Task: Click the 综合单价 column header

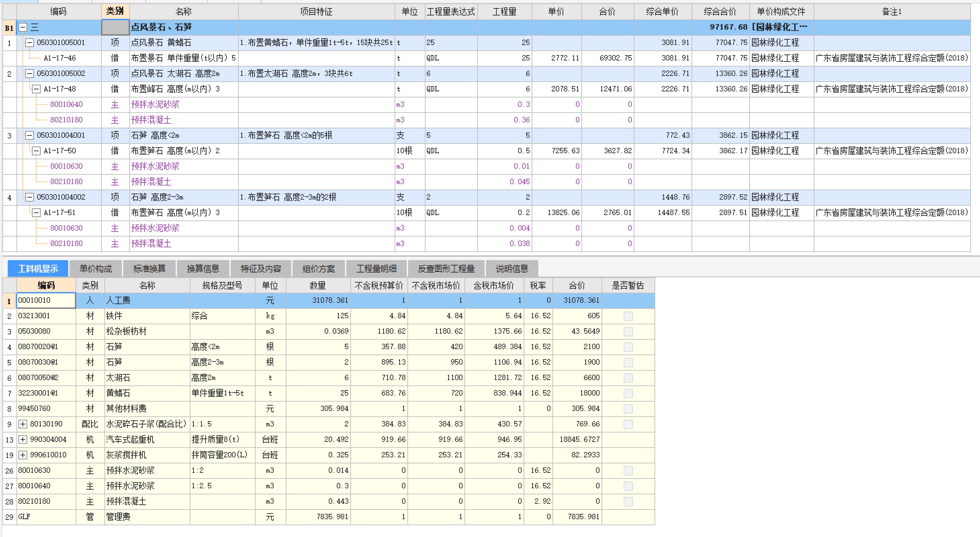Action: tap(662, 11)
